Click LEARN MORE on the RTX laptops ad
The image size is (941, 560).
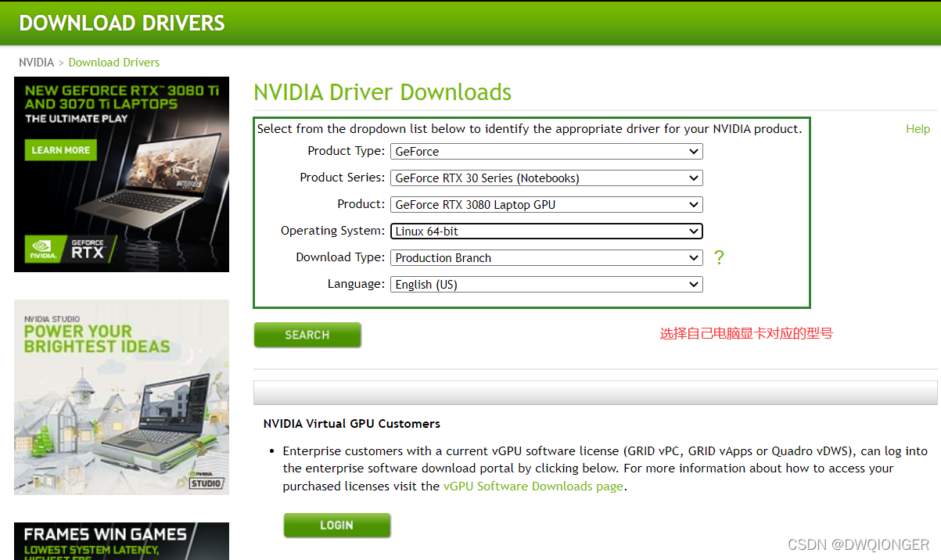click(x=61, y=150)
